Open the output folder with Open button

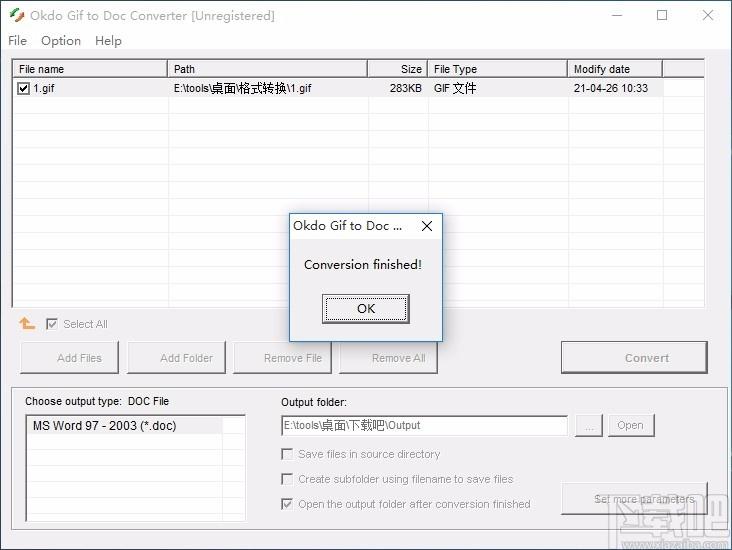click(x=631, y=425)
